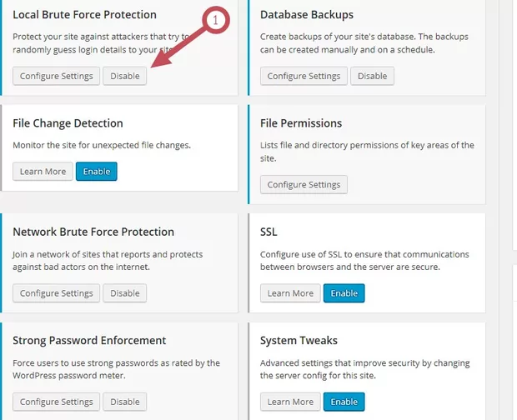Select the File Change Detection heading
This screenshot has height=420, width=517.
coord(68,123)
